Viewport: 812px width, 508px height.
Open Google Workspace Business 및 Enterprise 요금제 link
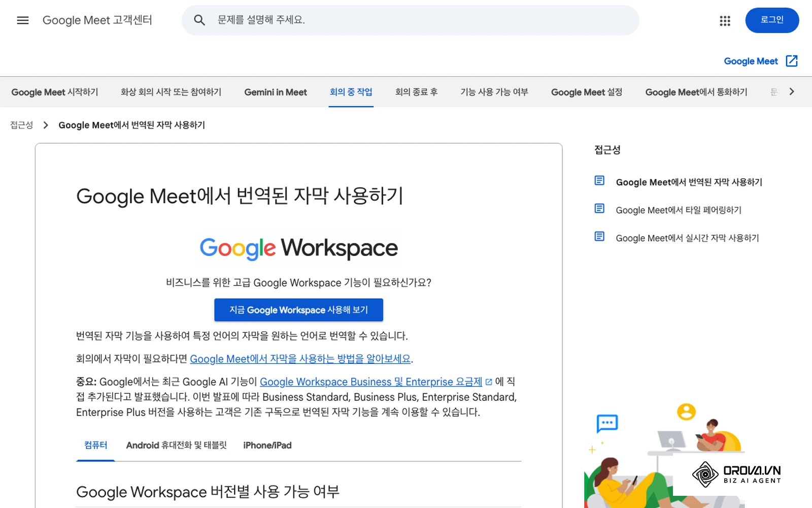pyautogui.click(x=371, y=382)
